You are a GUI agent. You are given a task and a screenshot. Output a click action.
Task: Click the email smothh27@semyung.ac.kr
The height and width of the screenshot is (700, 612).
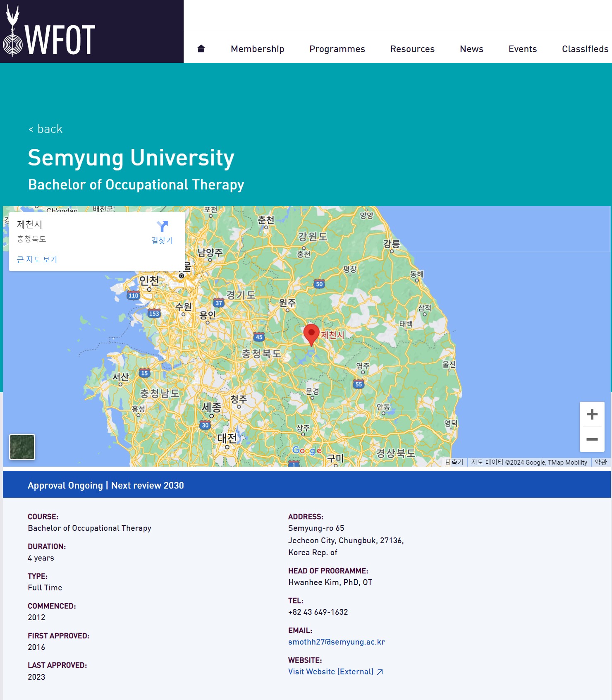coord(337,642)
